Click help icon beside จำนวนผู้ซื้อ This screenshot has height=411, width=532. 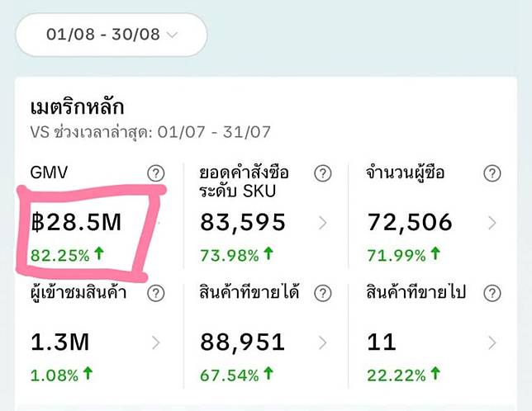(492, 173)
